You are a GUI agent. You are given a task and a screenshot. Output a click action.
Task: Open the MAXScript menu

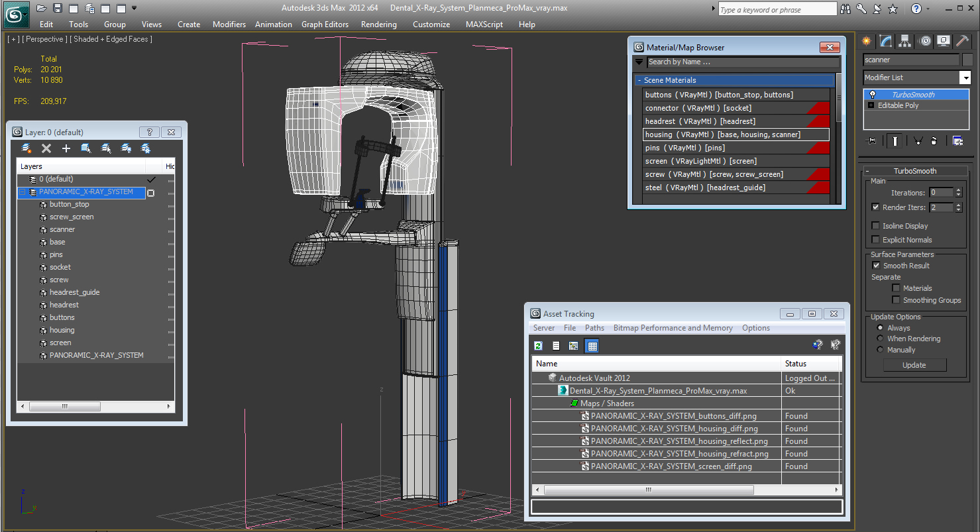(485, 25)
